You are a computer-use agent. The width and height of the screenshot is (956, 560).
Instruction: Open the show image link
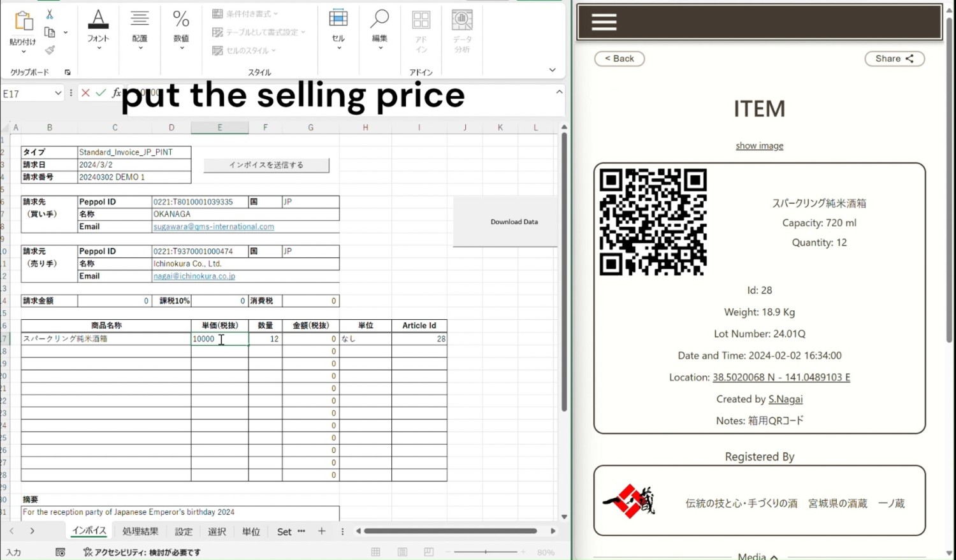pos(759,146)
